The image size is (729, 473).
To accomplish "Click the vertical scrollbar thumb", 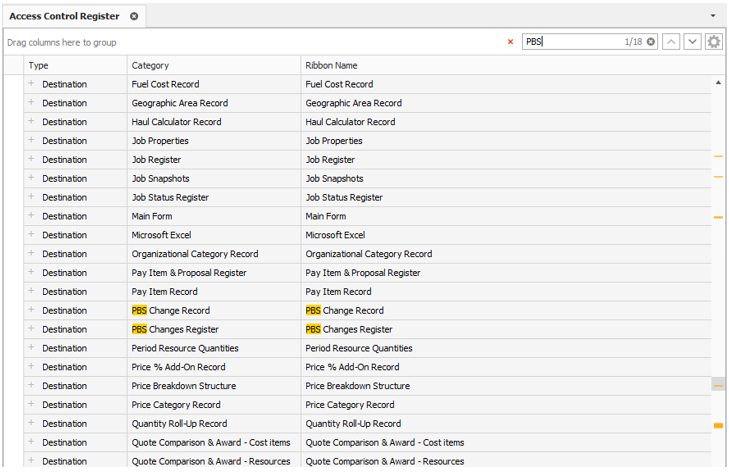I will [x=718, y=384].
